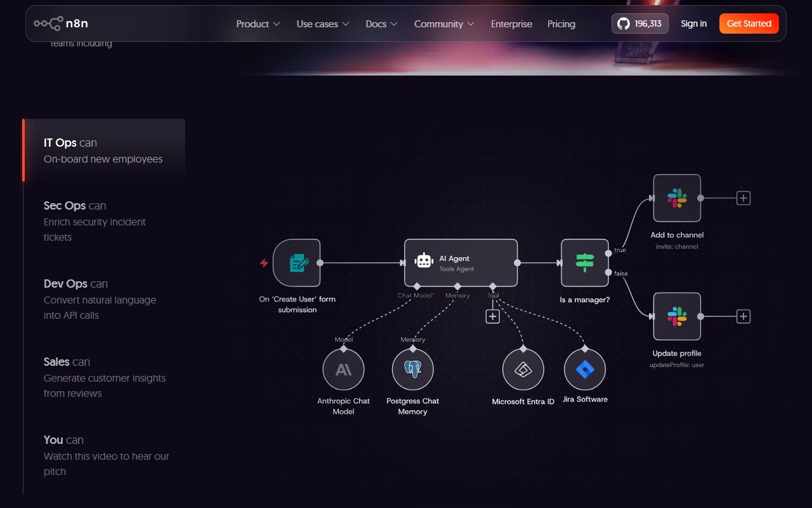Viewport: 812px width, 508px height.
Task: Click the Chat Model diamond connector
Action: click(x=417, y=286)
